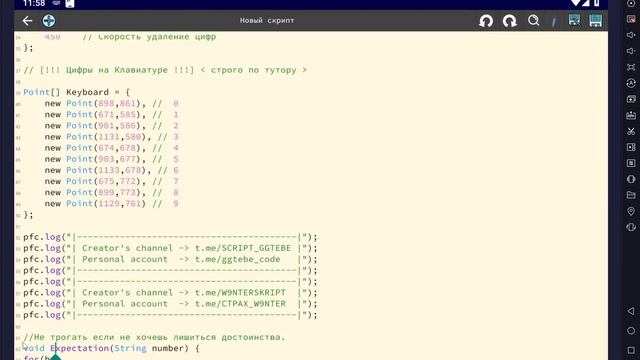The image size is (640, 360).
Task: Undo the last edit
Action: pyautogui.click(x=486, y=21)
